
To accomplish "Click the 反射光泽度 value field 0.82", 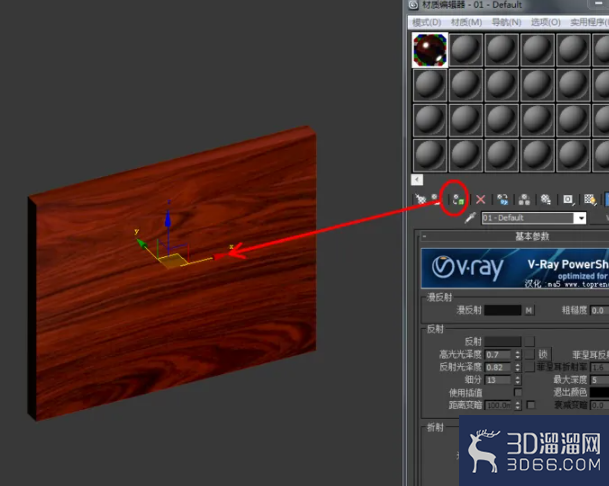I will [x=499, y=367].
